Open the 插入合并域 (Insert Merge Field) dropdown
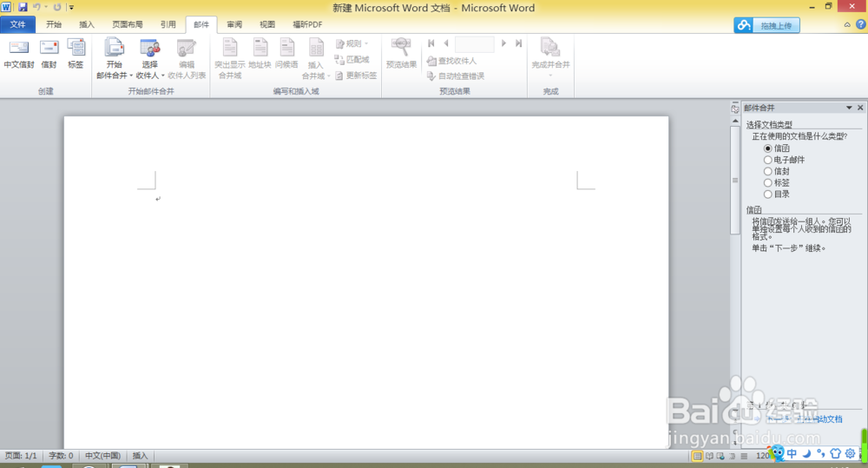This screenshot has width=868, height=468. coord(316,59)
